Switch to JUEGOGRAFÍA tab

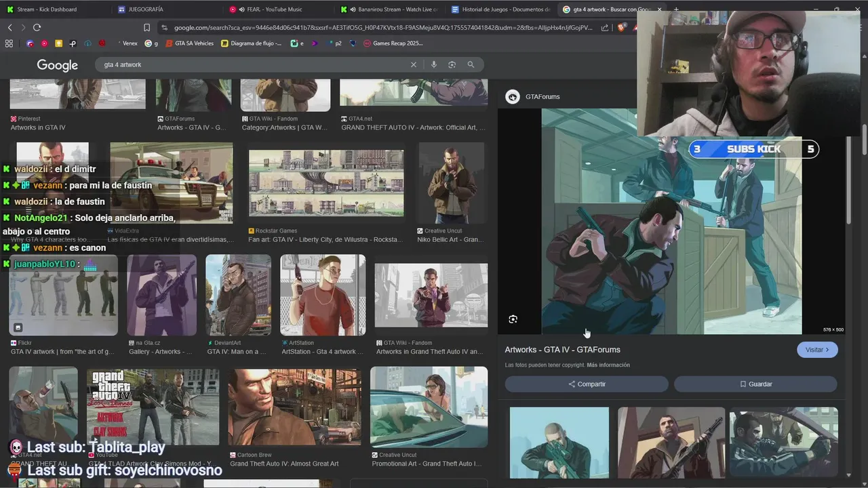click(166, 9)
